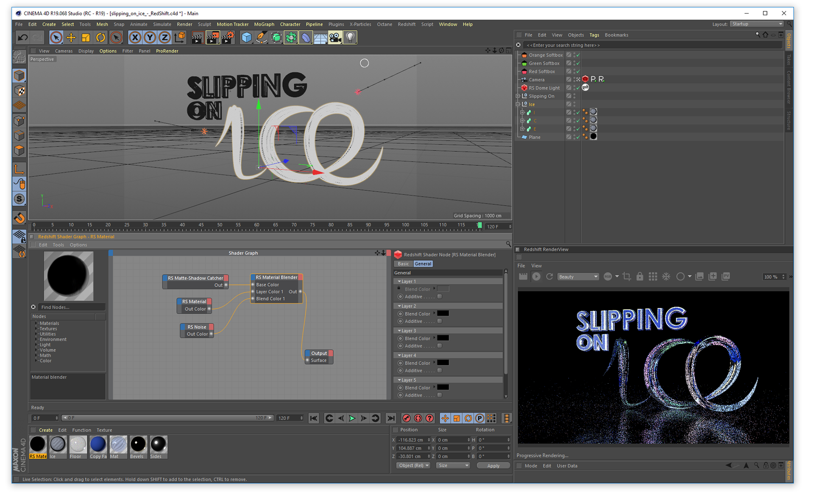
Task: Click the MoGraph array generator icon
Action: [x=291, y=37]
